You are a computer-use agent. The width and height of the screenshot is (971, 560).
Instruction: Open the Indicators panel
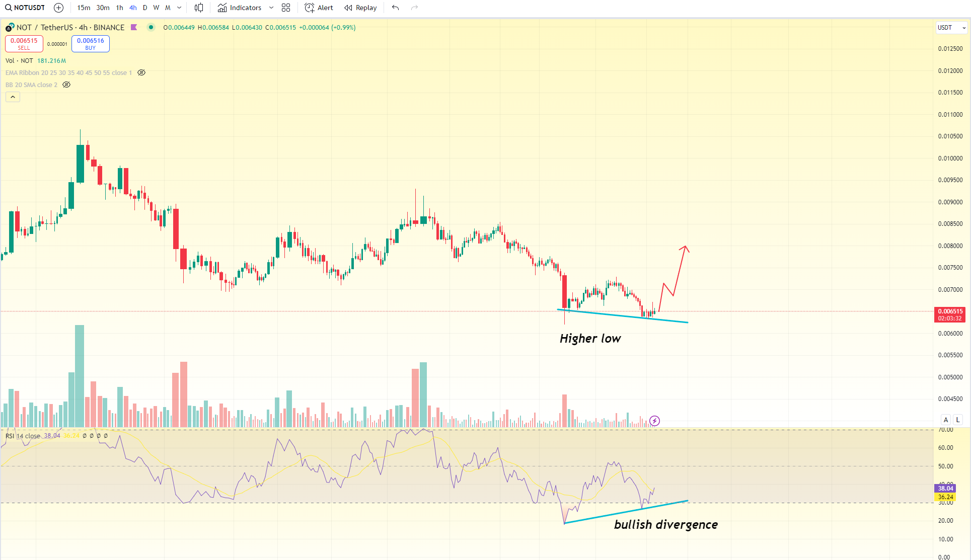(240, 8)
